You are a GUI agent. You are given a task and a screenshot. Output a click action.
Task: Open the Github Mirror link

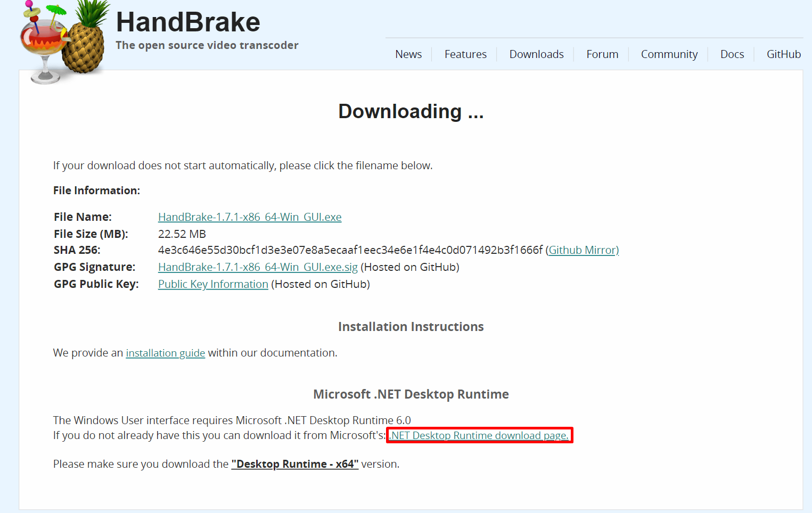(x=584, y=250)
